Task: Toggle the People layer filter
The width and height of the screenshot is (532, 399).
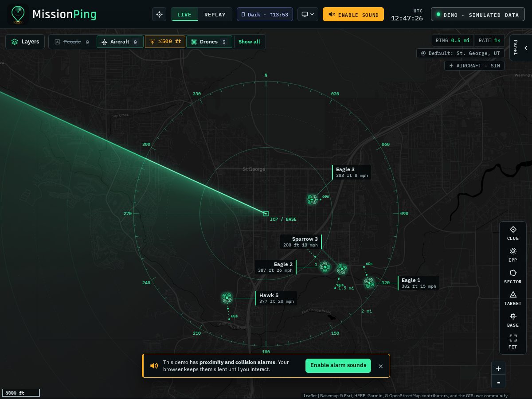Action: (x=72, y=42)
